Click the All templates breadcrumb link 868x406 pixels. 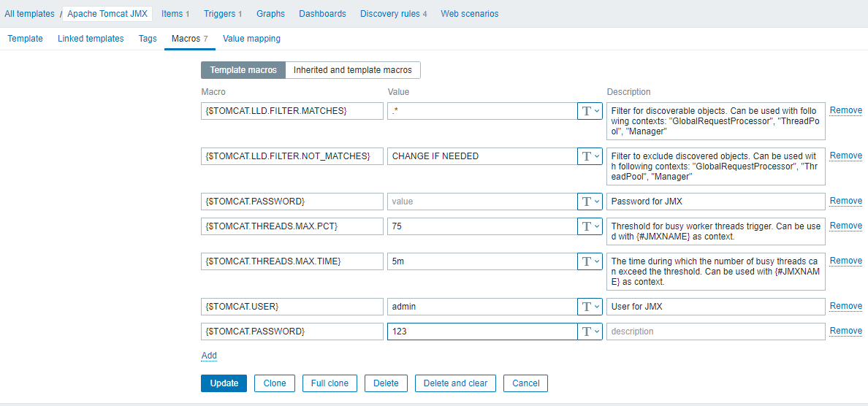click(29, 14)
